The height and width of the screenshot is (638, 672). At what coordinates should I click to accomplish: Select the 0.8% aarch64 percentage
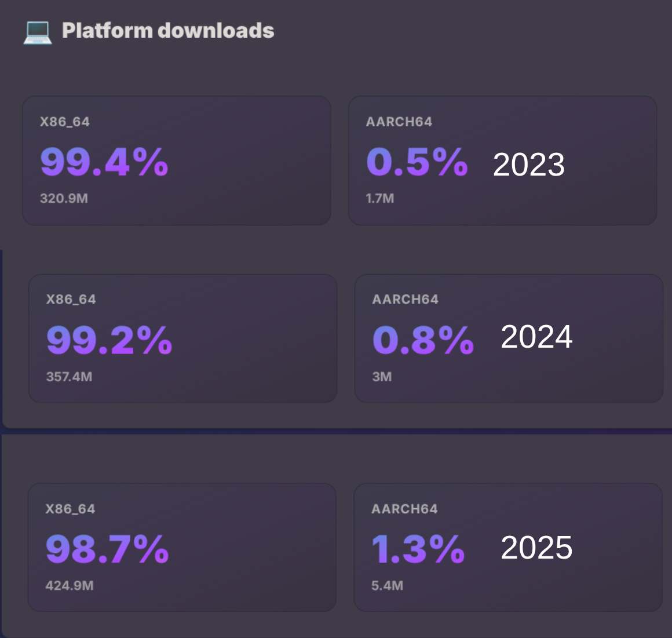pyautogui.click(x=423, y=340)
